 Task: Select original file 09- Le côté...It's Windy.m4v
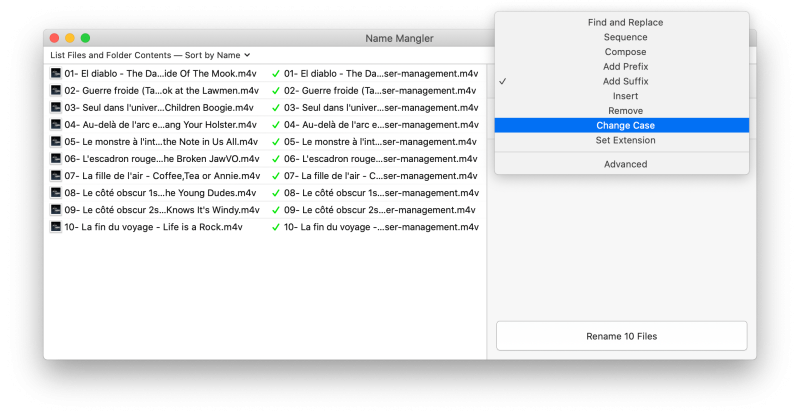coord(162,210)
